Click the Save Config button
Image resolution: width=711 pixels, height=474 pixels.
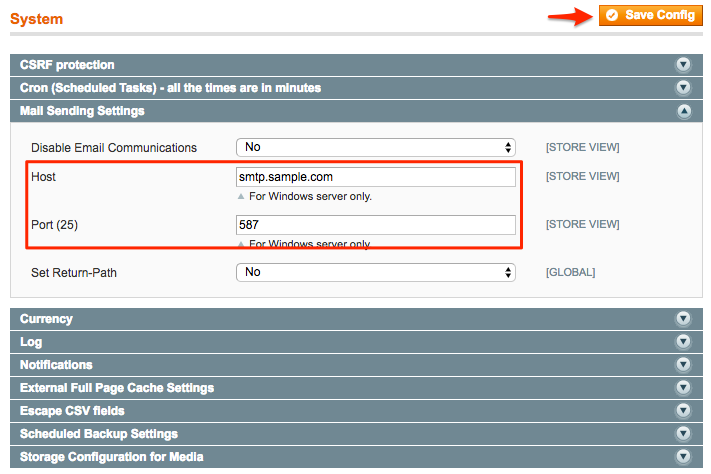pos(650,15)
